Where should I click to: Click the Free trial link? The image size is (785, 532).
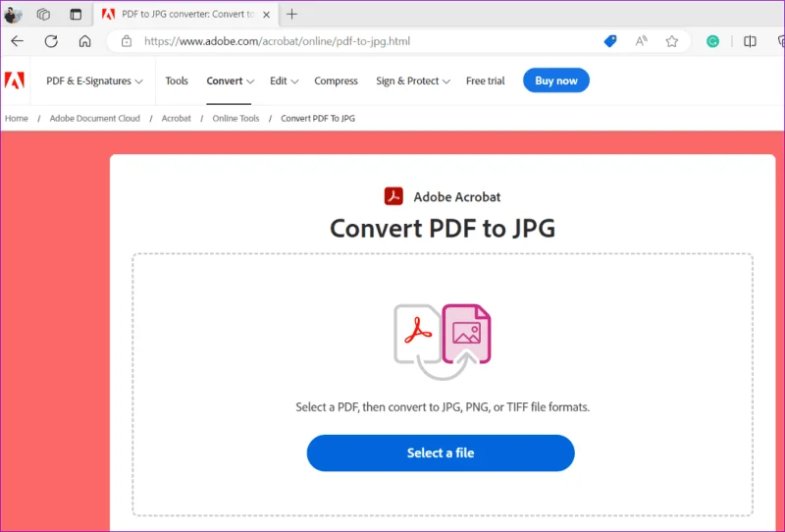pos(485,80)
